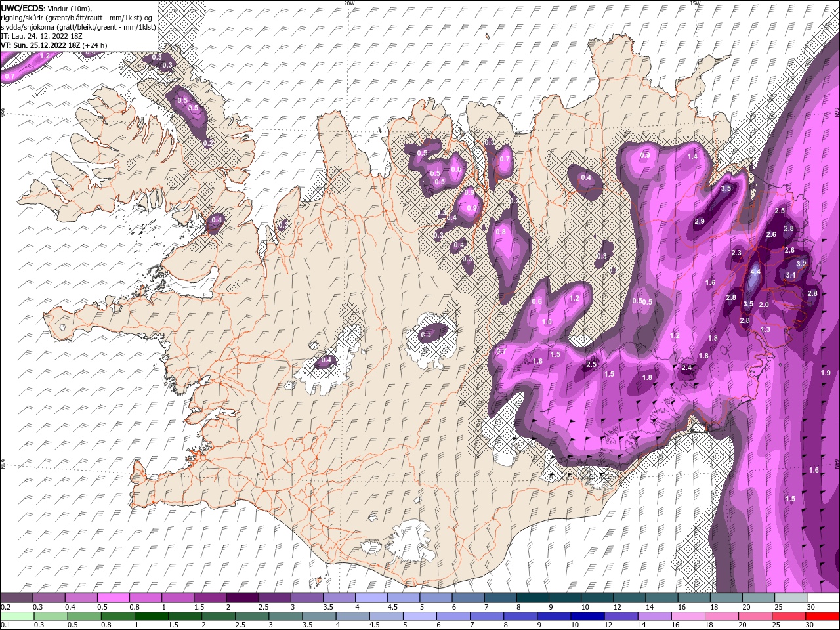
Task: Click the bright pink 0.5 snow legend swatch
Action: pos(113,598)
